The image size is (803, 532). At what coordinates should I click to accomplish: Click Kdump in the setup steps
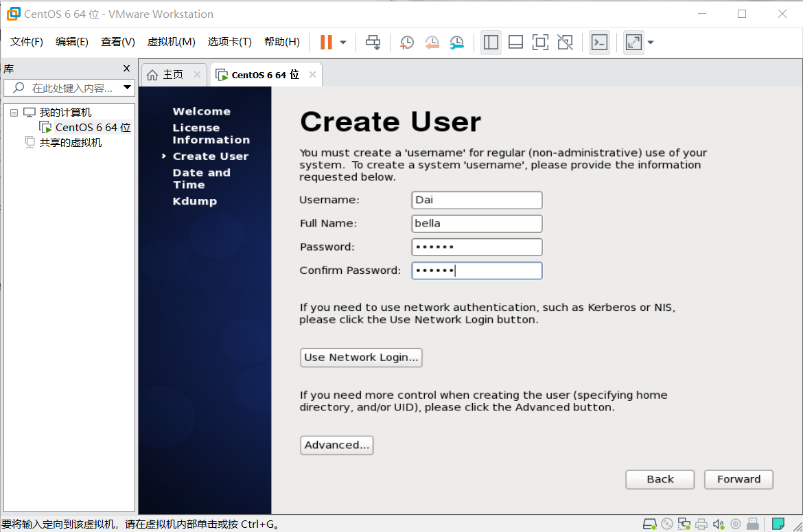[x=195, y=201]
